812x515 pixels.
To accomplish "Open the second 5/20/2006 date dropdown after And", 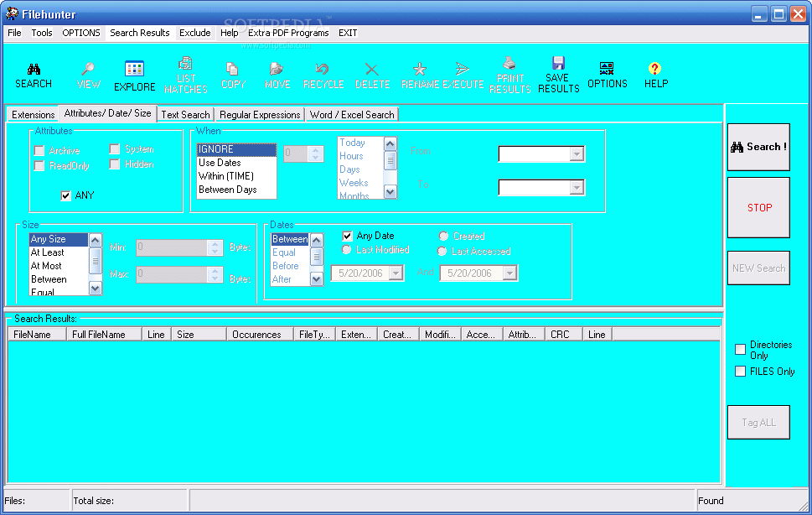I will click(510, 273).
